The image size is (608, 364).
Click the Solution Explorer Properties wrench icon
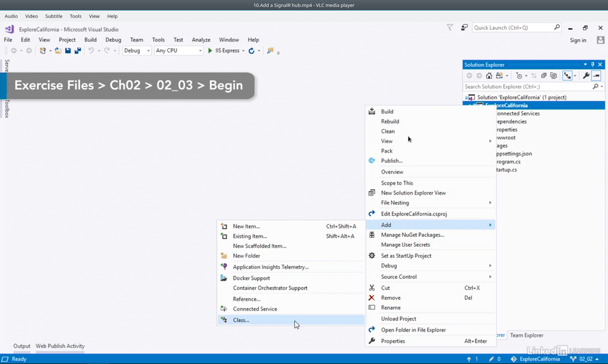[x=586, y=75]
